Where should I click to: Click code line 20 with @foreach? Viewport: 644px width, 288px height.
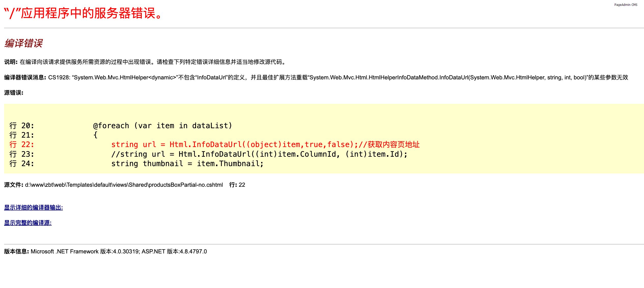click(x=162, y=126)
